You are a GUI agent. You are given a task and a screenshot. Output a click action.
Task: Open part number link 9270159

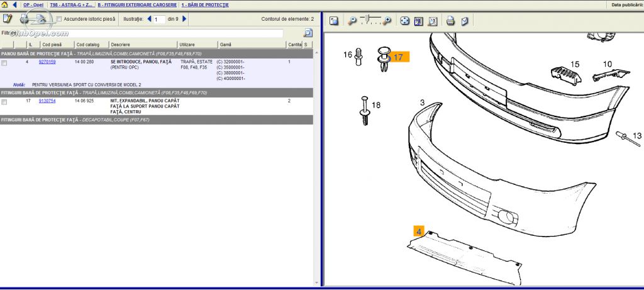point(47,62)
